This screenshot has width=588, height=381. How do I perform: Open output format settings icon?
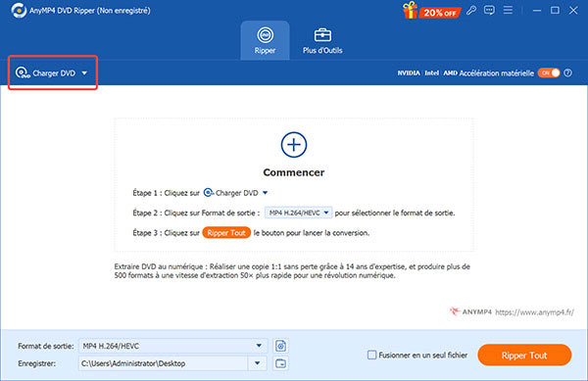coord(280,346)
